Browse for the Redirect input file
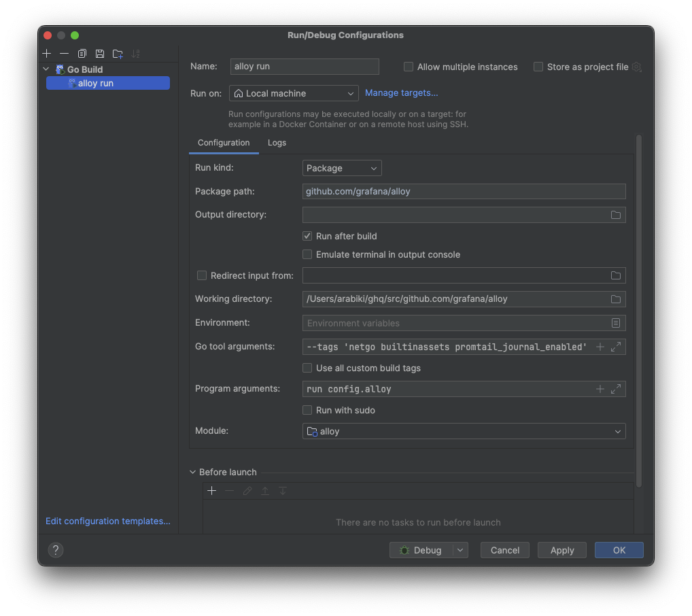 pos(616,275)
